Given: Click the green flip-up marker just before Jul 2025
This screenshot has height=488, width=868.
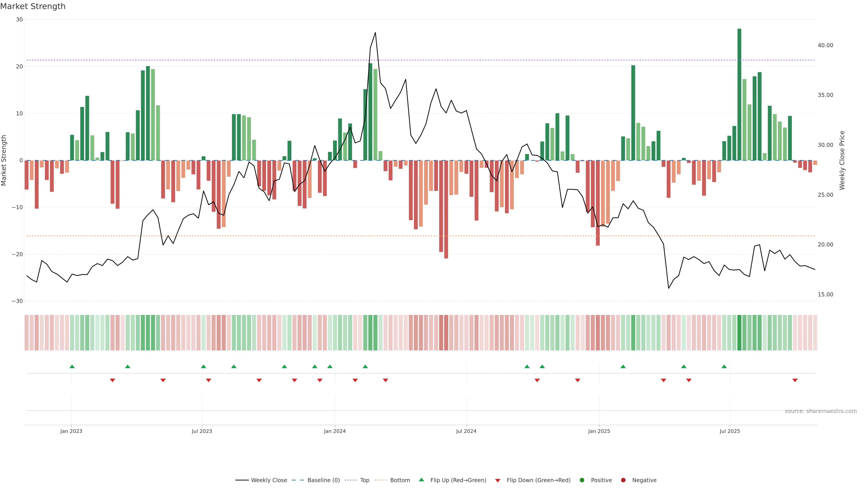Looking at the screenshot, I should click(724, 366).
